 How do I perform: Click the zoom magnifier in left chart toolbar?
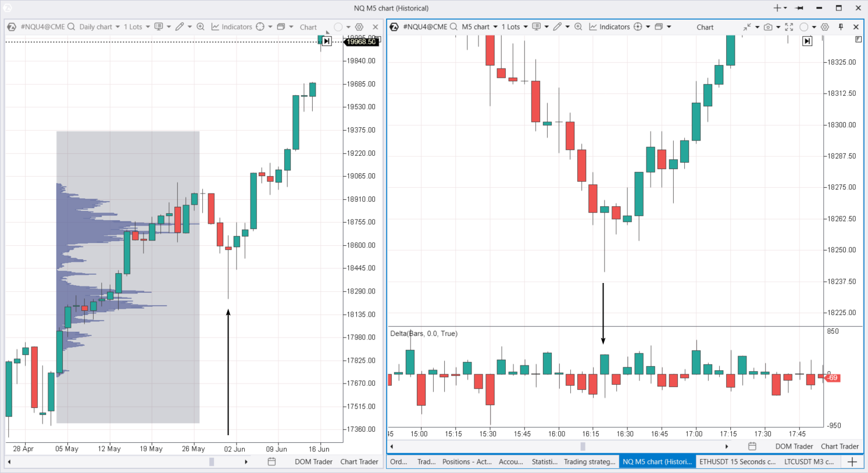coord(201,27)
